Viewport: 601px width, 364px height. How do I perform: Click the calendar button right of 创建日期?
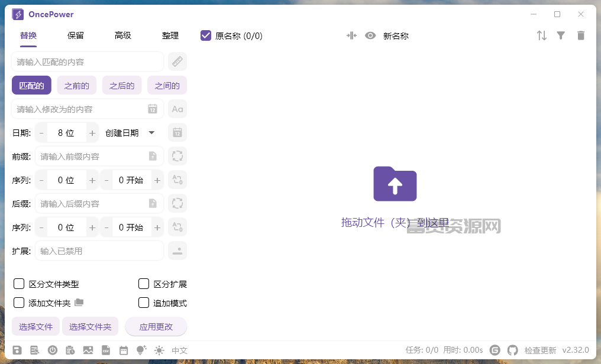(177, 133)
